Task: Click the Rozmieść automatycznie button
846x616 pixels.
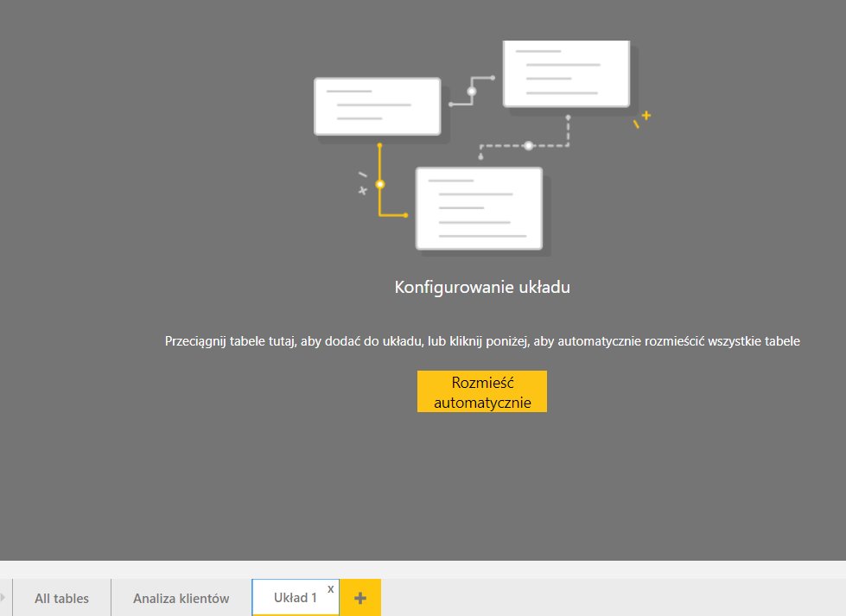Action: click(x=481, y=392)
